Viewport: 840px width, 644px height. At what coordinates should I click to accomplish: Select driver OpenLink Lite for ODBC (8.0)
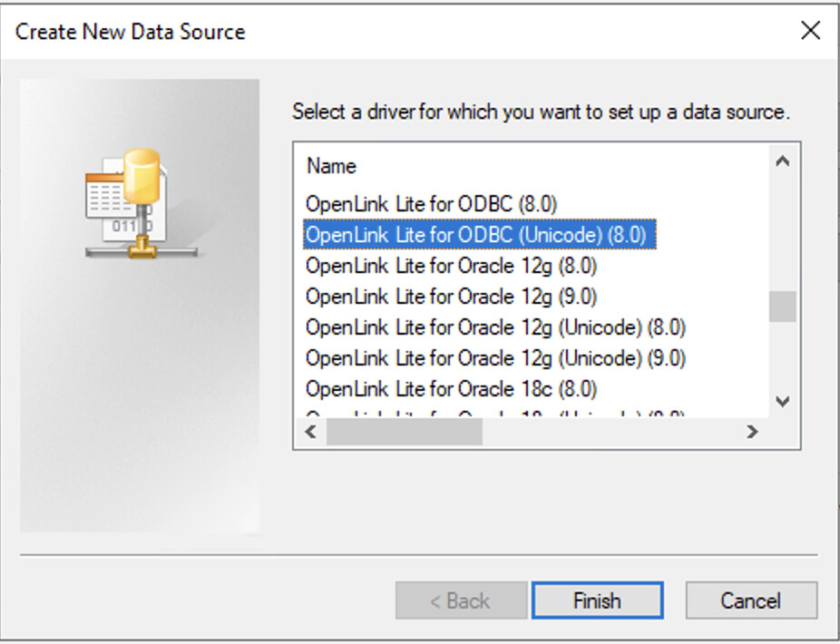(426, 204)
